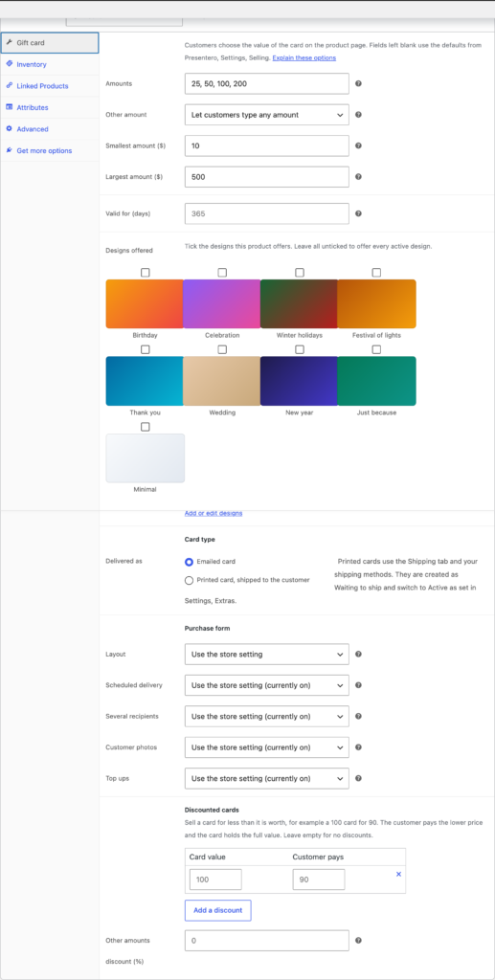Click the Attributes table icon
495x980 pixels.
pyautogui.click(x=10, y=107)
